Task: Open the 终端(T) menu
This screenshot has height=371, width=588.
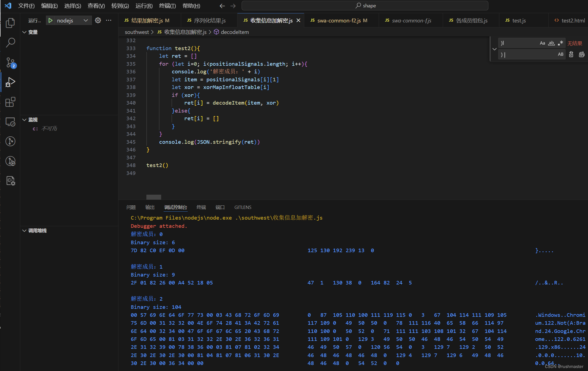Action: (167, 6)
